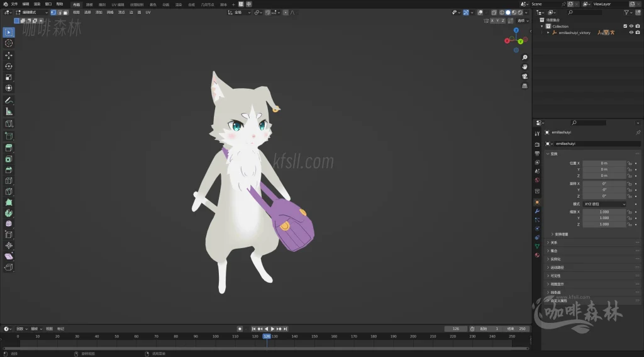This screenshot has width=644, height=357.
Task: Jump to the timeline end frame
Action: coord(286,329)
